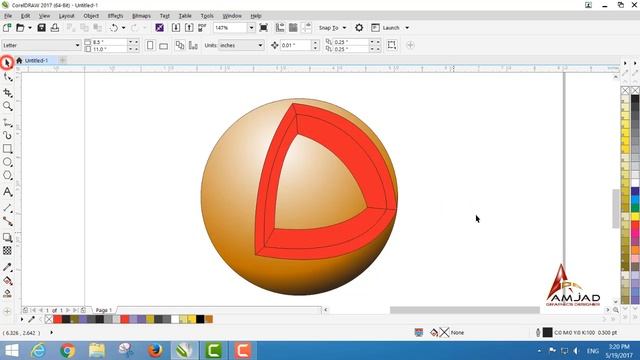640x360 pixels.
Task: Click the quick customize toolbox plus button
Action: [x=7, y=311]
